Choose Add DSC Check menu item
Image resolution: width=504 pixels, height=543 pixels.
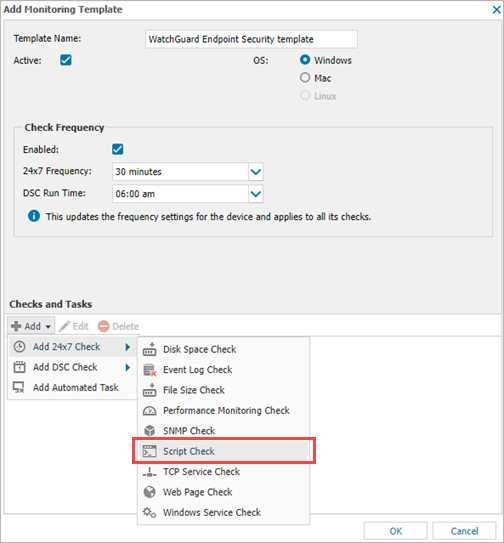pos(72,367)
